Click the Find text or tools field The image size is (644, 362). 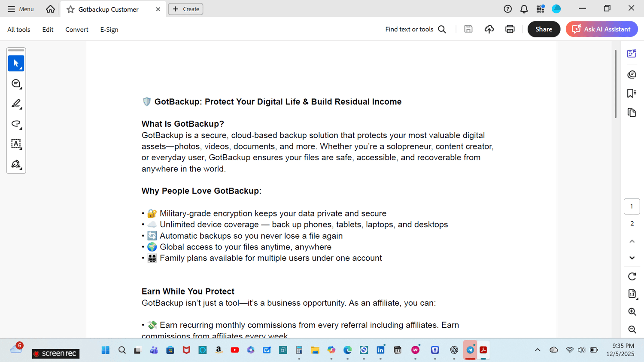(416, 29)
